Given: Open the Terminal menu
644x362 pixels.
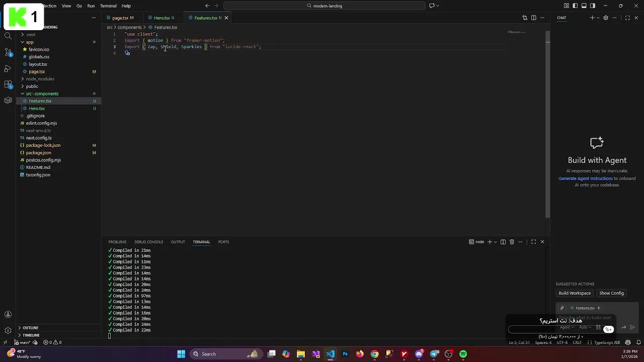Looking at the screenshot, I should (x=108, y=6).
